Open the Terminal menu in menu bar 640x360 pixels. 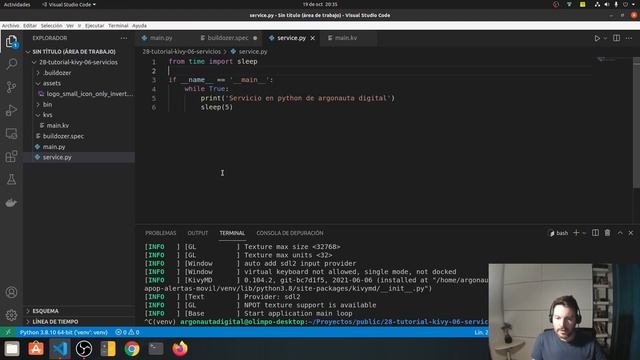(118, 25)
